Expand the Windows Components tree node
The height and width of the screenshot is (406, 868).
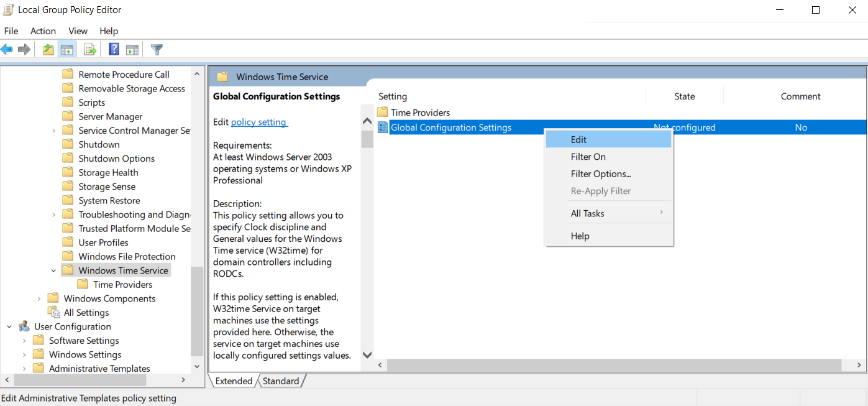(39, 298)
